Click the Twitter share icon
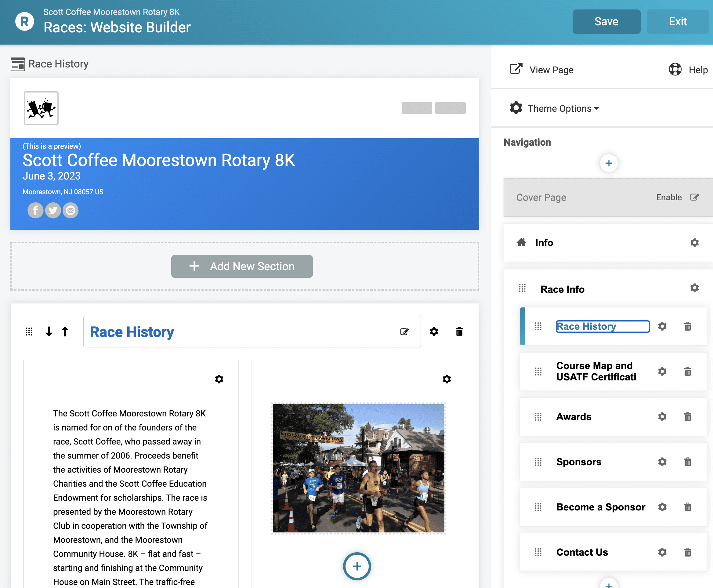Screen dimensions: 713x588 (53, 210)
